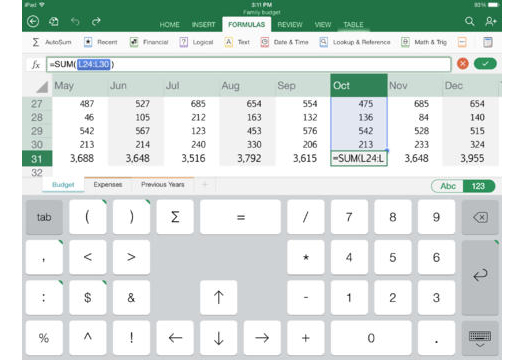Open the Previous Years sheet tab
Screen dimensions: 525x360
(x=163, y=185)
